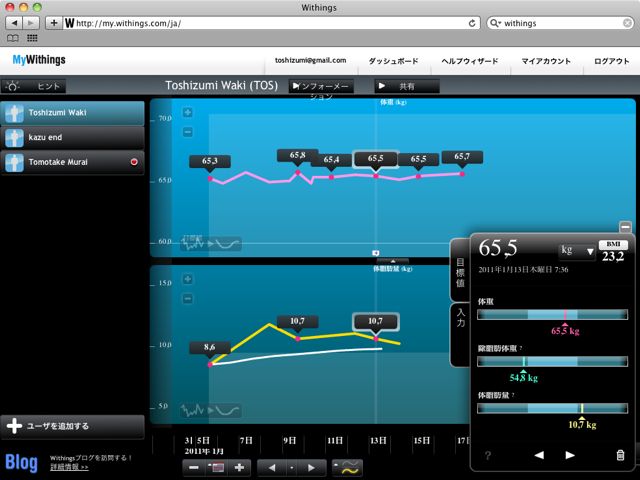Delete measurement with trash icon
The height and width of the screenshot is (480, 640).
pyautogui.click(x=620, y=455)
